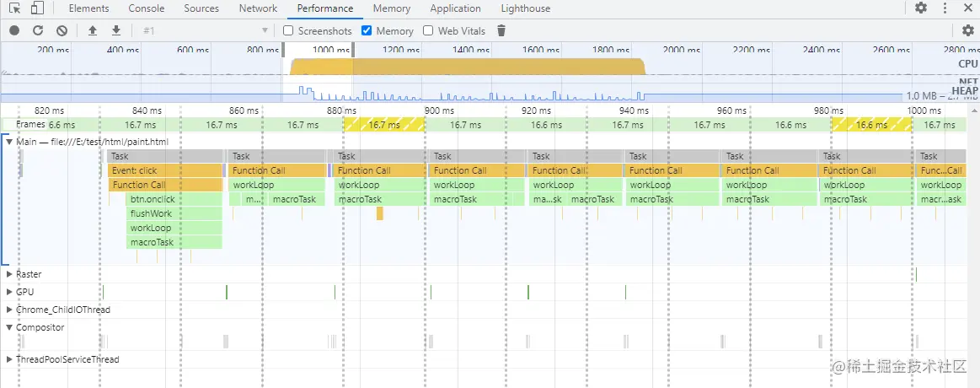Click the CPU usage chart in overview
This screenshot has width=980, height=388.
click(466, 67)
